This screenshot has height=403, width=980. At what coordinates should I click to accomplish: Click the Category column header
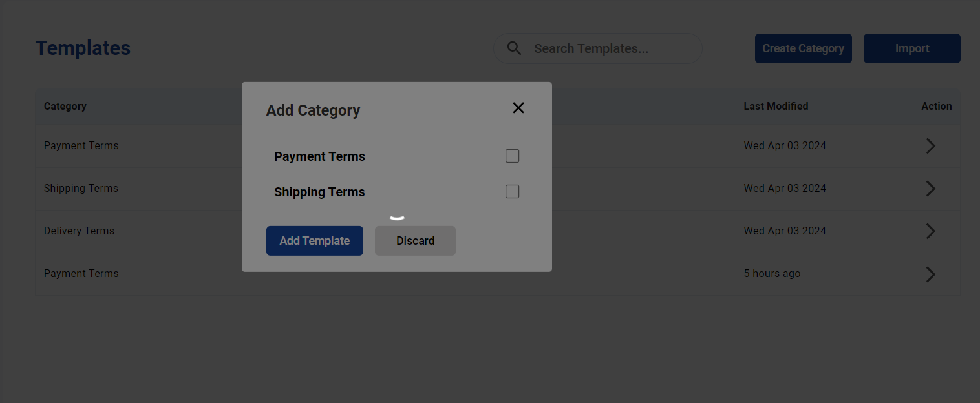[x=65, y=106]
